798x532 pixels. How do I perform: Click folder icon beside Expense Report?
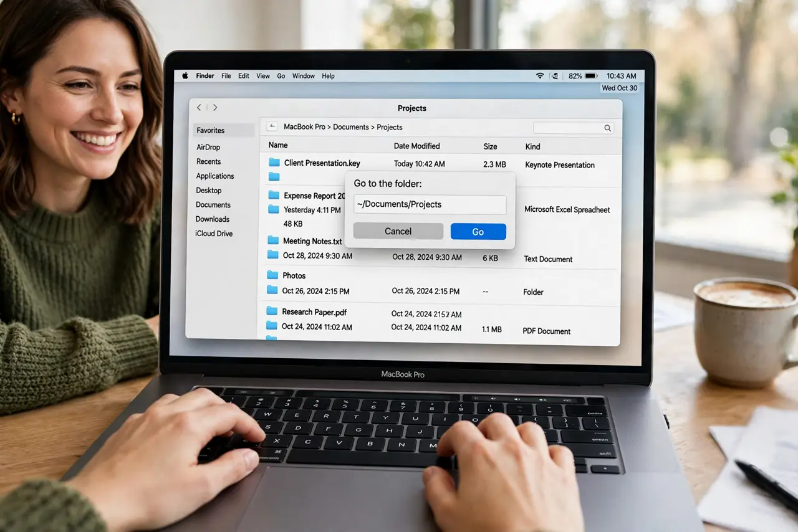(274, 195)
